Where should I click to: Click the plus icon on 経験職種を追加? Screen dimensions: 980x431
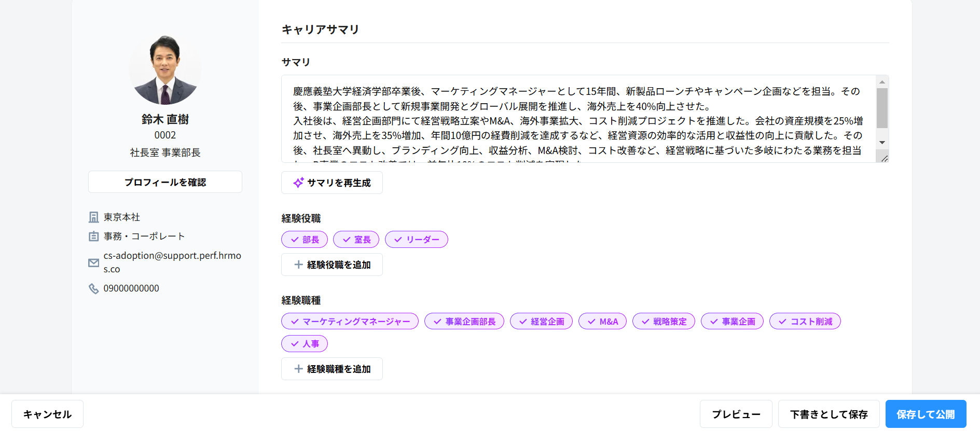298,369
